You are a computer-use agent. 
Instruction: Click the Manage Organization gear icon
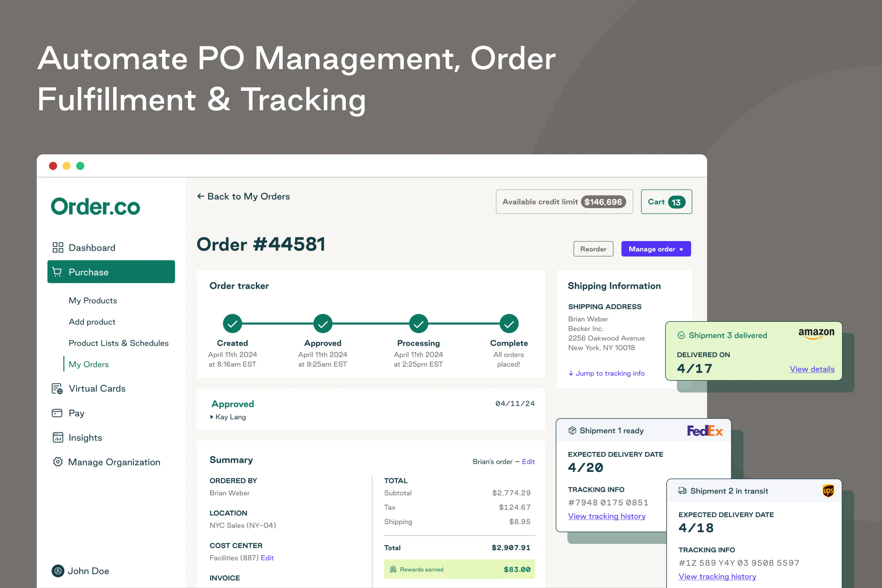57,462
